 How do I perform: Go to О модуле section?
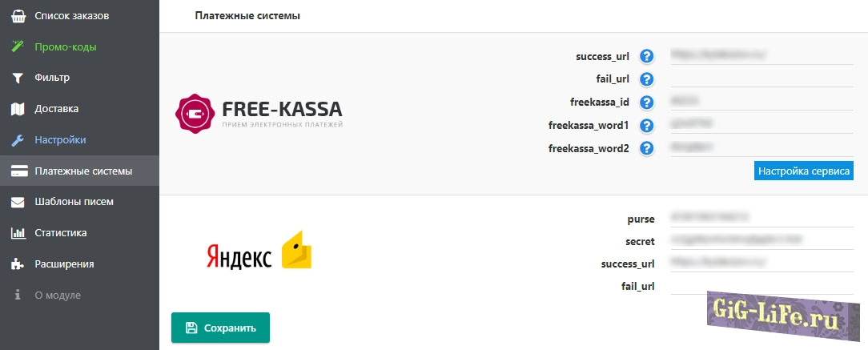58,295
